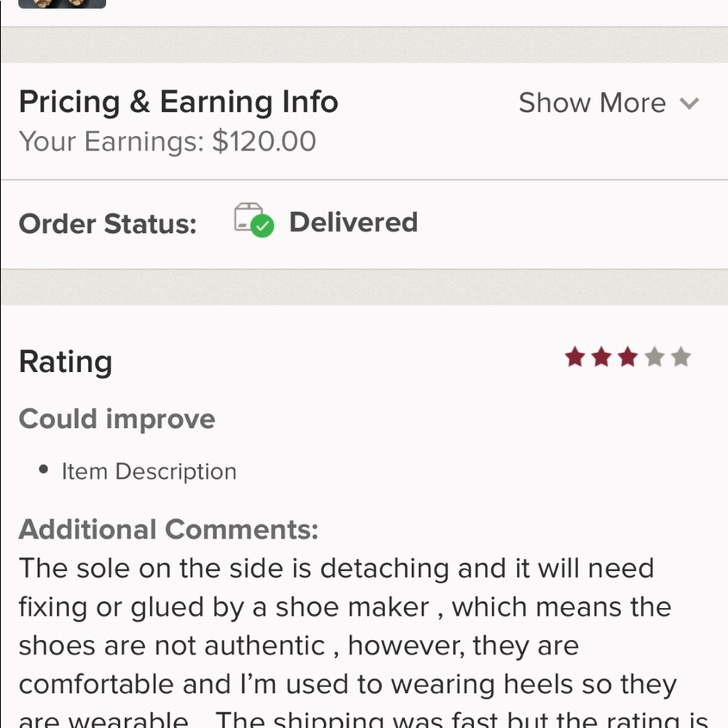Tap the Rating section heading

[66, 362]
